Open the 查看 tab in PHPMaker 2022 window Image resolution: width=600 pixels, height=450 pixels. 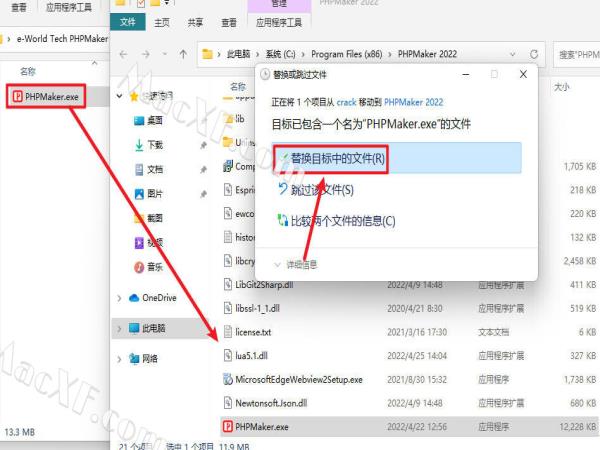[229, 23]
